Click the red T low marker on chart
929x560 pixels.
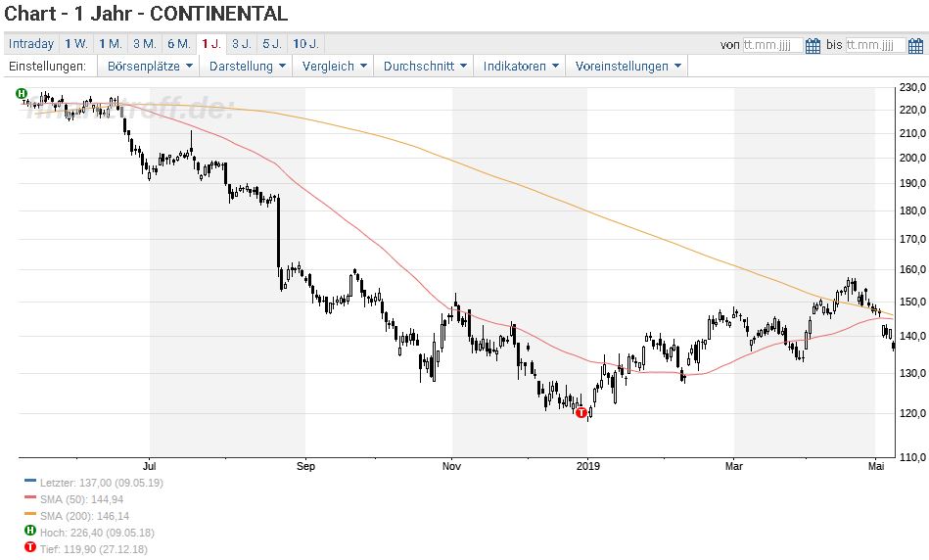[581, 412]
